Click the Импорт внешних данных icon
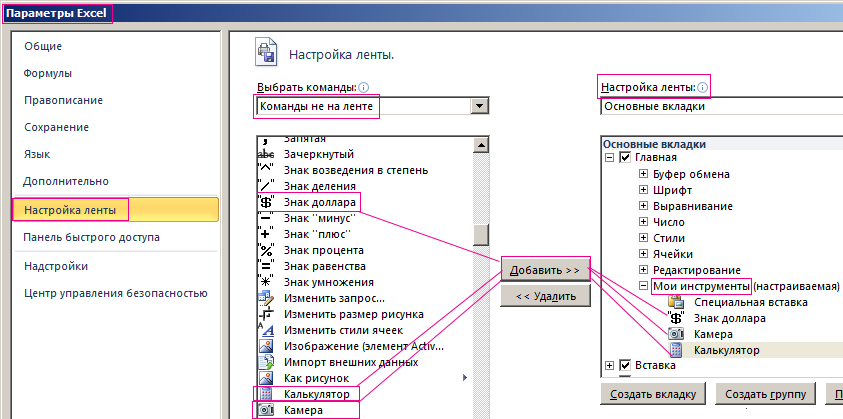Screen dimensions: 843x419 point(267,362)
